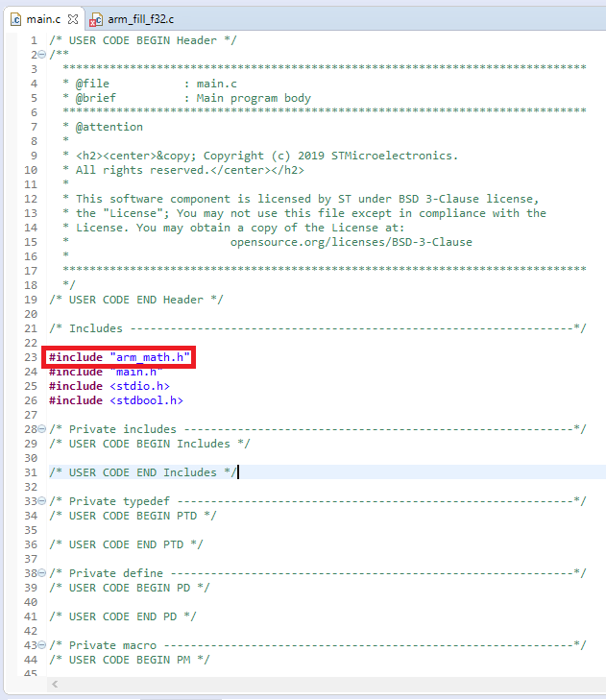Click the stdbool.h include line
This screenshot has height=700, width=606.
[x=115, y=400]
